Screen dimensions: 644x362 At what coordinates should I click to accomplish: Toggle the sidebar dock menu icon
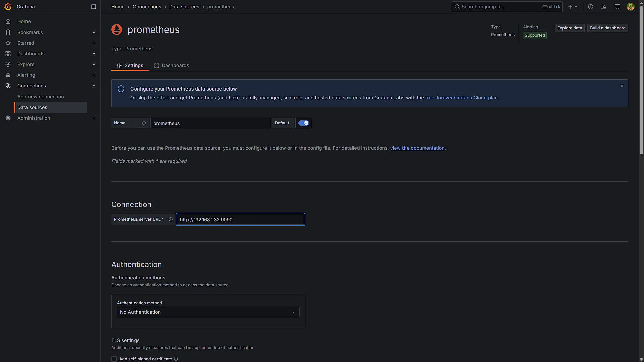[x=94, y=7]
